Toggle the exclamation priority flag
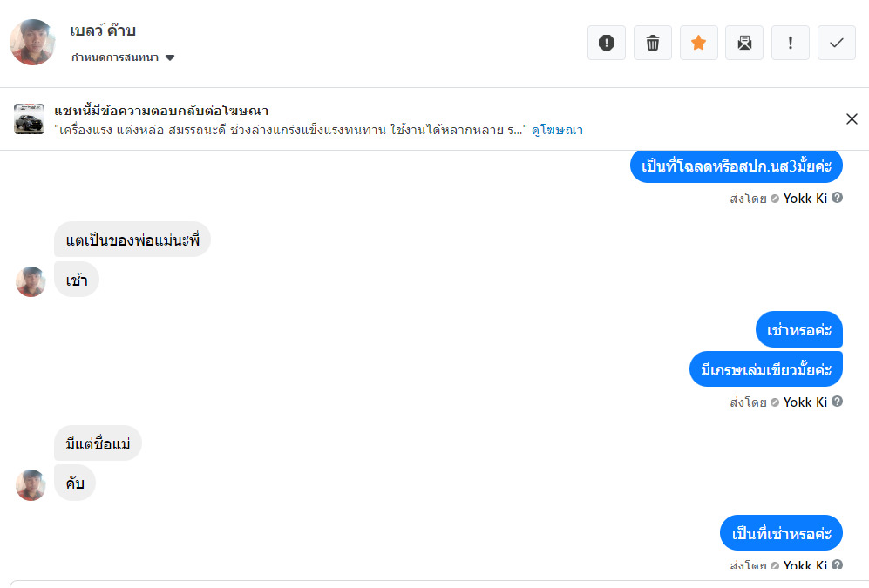 (791, 43)
